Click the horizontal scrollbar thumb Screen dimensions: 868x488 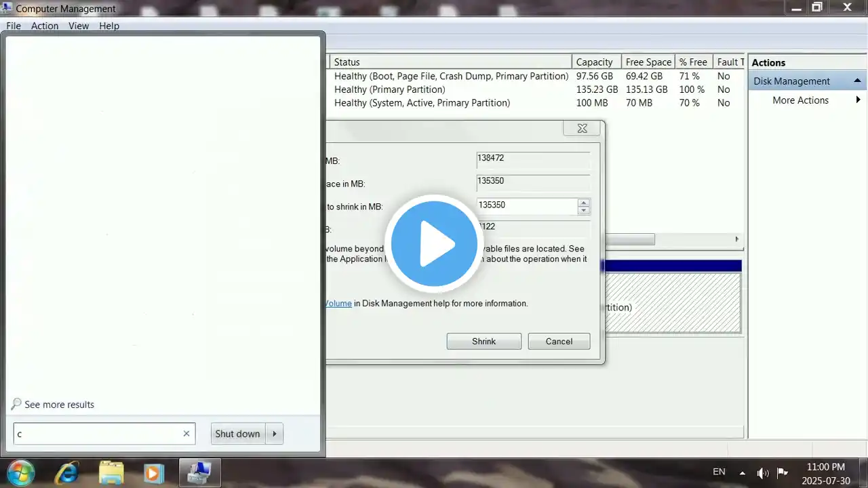pyautogui.click(x=629, y=239)
